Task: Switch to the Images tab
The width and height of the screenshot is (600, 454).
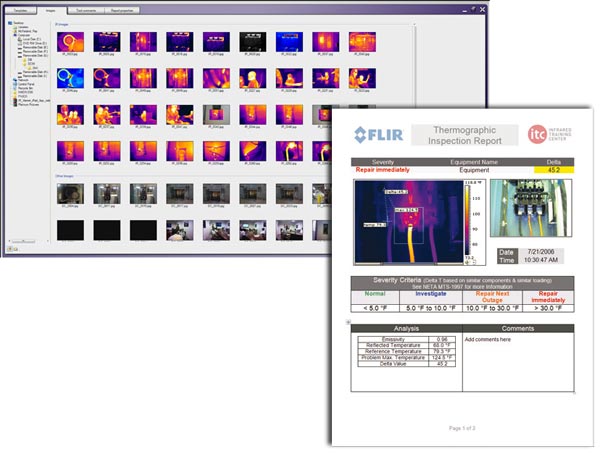Action: 51,10
